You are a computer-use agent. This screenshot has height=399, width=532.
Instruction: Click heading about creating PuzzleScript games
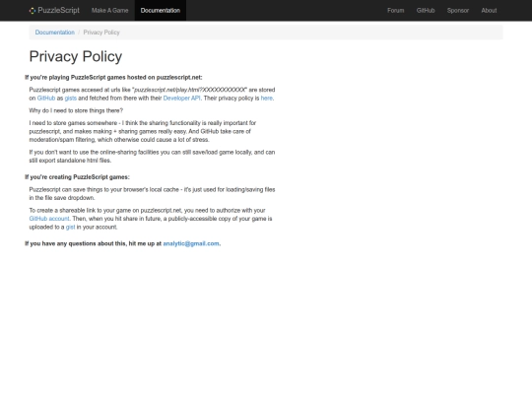77,177
